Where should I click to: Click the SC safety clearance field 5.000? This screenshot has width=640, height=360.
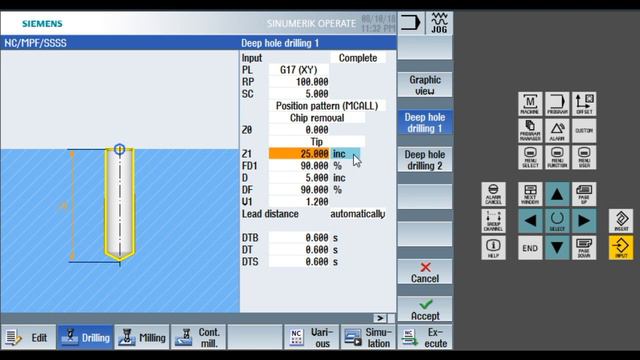[299, 94]
